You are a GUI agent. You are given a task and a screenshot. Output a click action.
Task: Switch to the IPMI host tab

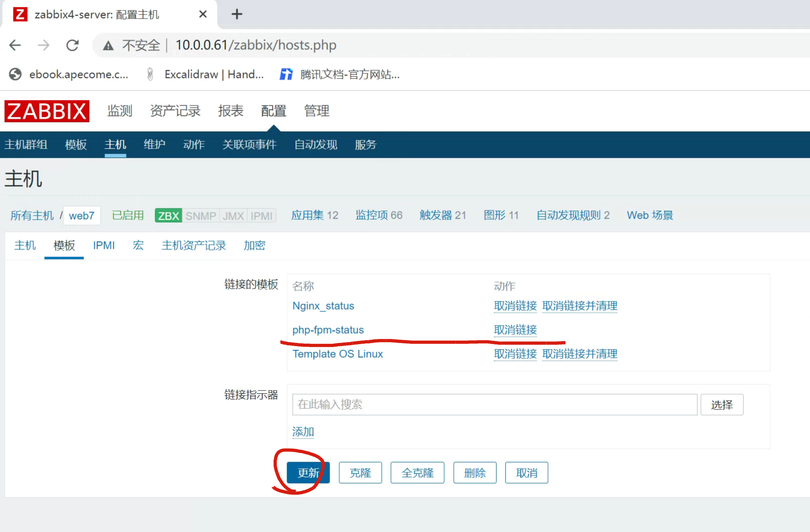(x=104, y=245)
